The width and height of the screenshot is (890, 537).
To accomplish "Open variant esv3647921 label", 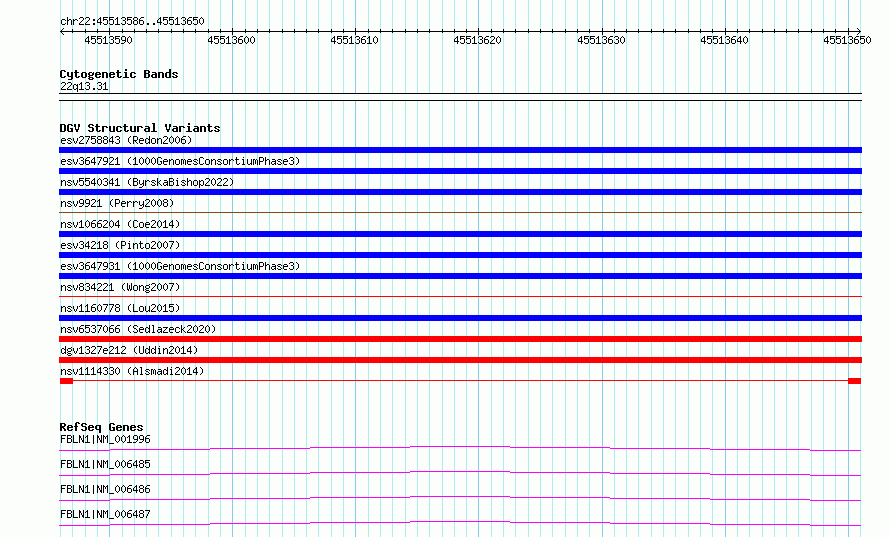I will point(180,161).
